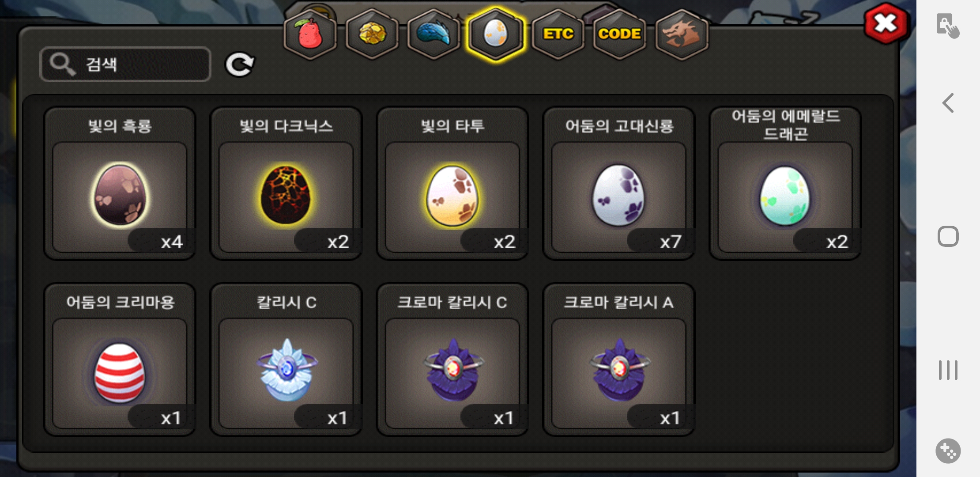Pick the 크로마 칼리시 A item
This screenshot has height=477, width=980.
[619, 360]
